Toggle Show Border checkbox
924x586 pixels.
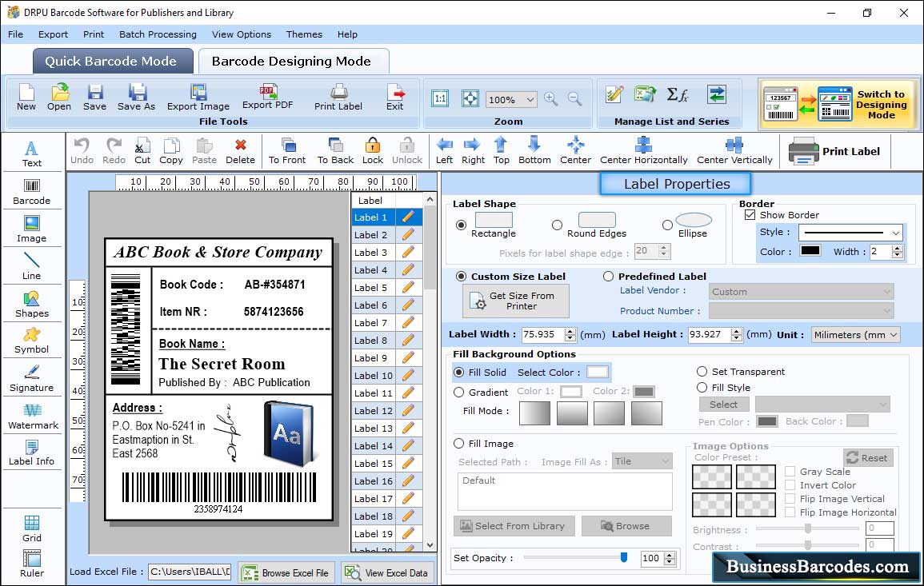pos(750,214)
